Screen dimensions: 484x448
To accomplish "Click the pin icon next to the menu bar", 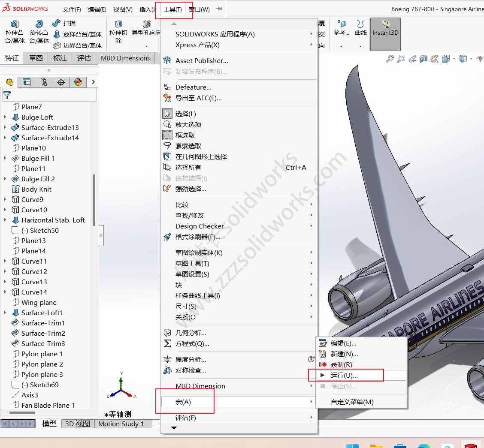I will (x=219, y=9).
